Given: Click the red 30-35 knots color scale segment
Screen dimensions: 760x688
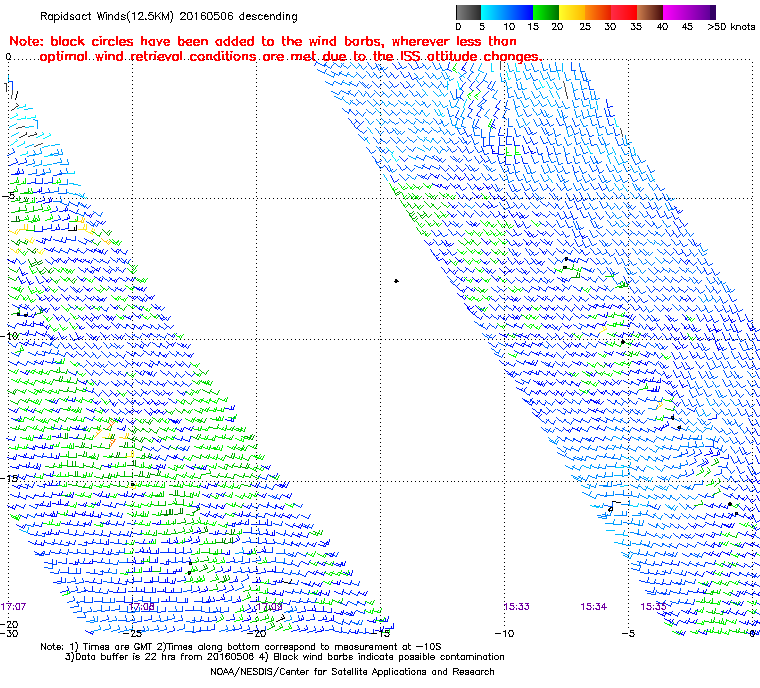Looking at the screenshot, I should (624, 12).
